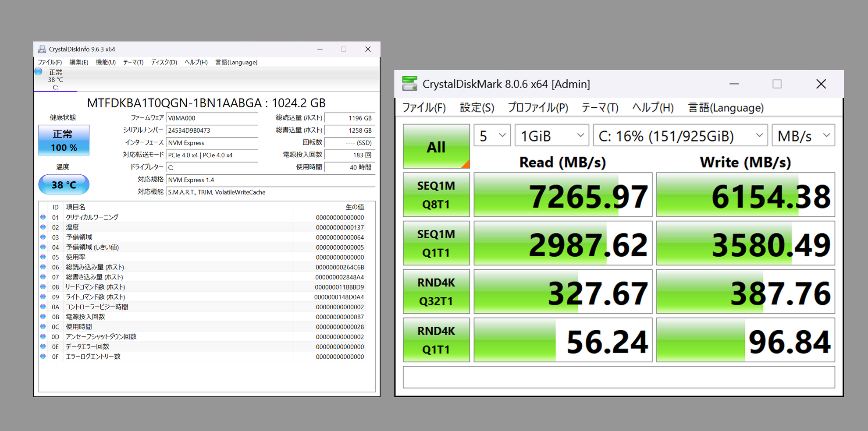This screenshot has height=431, width=868.
Task: Click the 38 °C temperature button
Action: click(64, 184)
